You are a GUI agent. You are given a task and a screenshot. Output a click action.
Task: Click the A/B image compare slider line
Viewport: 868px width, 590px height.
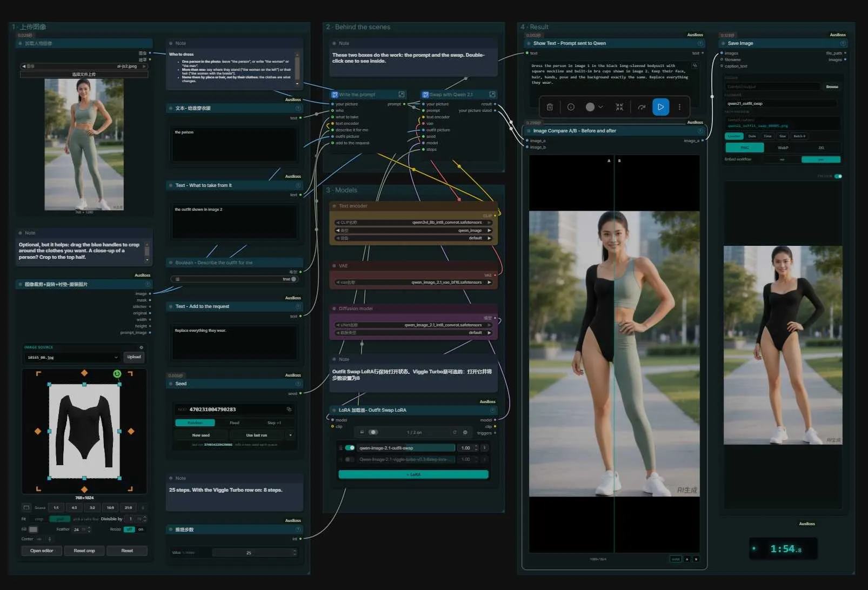tap(614, 354)
